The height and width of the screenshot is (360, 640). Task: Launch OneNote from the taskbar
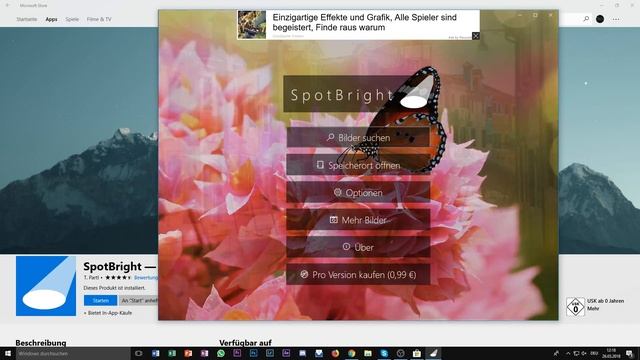(x=204, y=353)
